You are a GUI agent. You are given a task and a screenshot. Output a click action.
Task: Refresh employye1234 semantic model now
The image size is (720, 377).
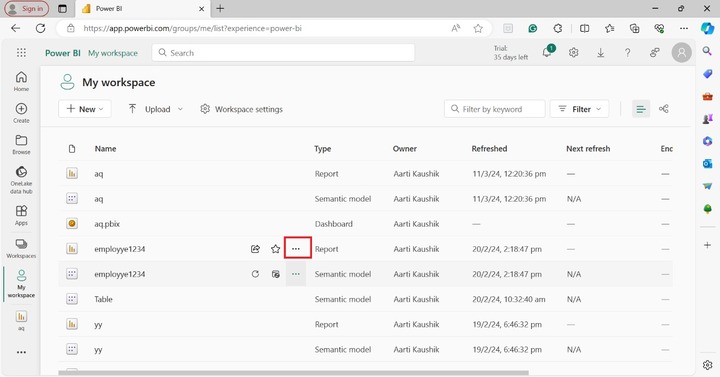(255, 274)
